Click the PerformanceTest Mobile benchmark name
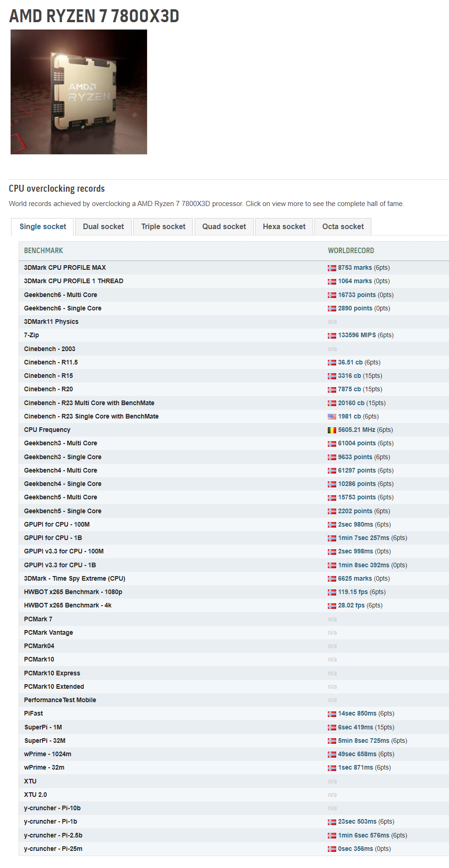Viewport: 449px width, 868px height. pyautogui.click(x=60, y=700)
